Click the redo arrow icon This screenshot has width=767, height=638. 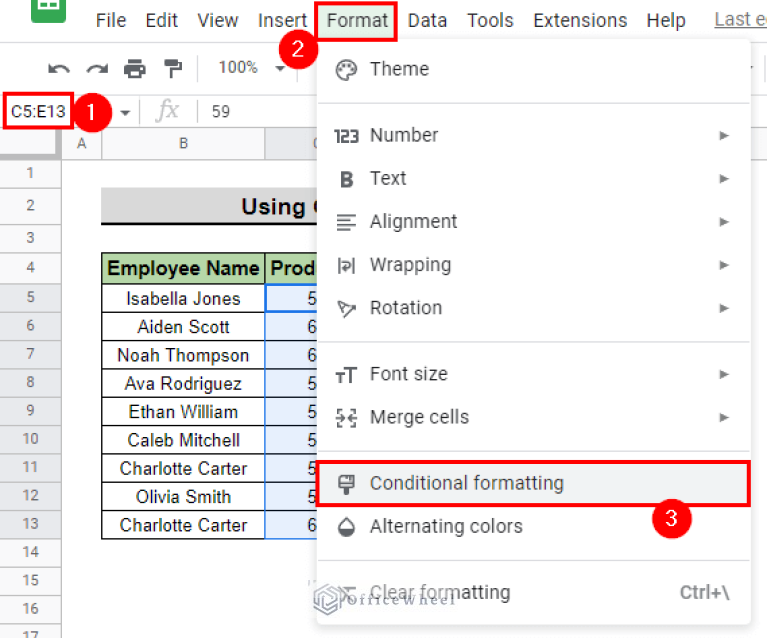pyautogui.click(x=97, y=68)
